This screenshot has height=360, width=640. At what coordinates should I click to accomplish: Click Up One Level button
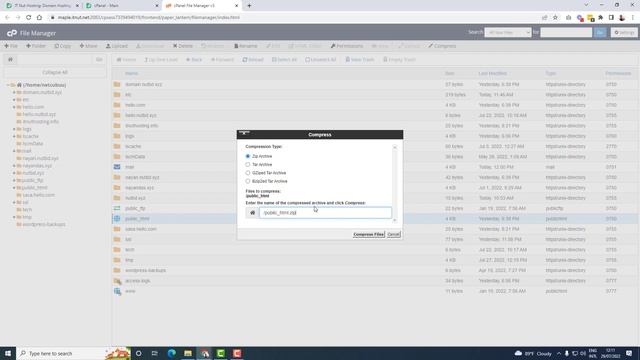[161, 60]
